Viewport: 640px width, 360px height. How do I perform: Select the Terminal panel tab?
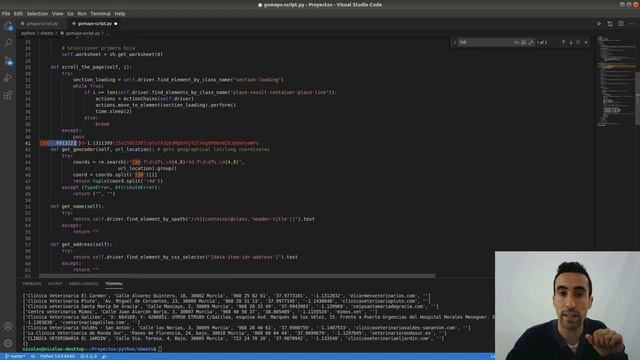click(x=114, y=284)
